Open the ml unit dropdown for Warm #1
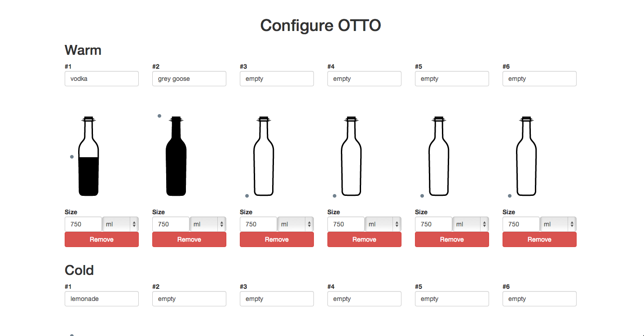Viewport: 644px width, 336px height. (120, 224)
